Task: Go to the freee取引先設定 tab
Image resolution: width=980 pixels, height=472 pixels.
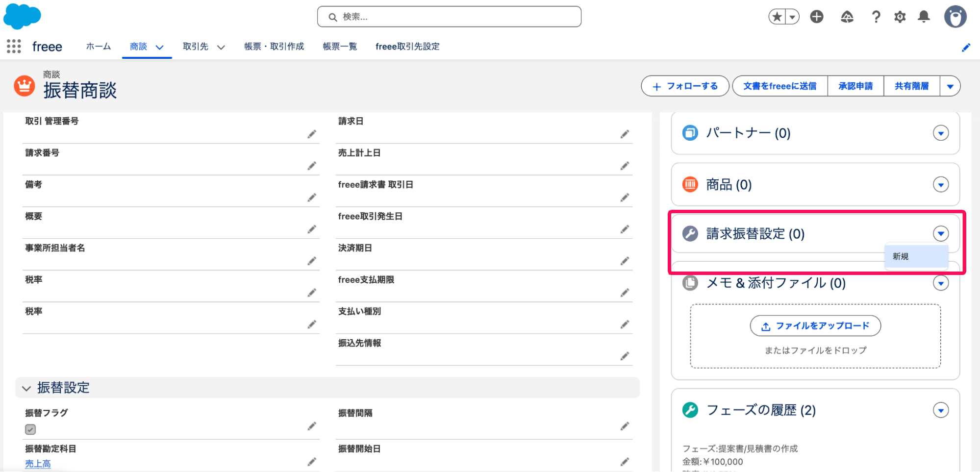Action: pyautogui.click(x=407, y=47)
